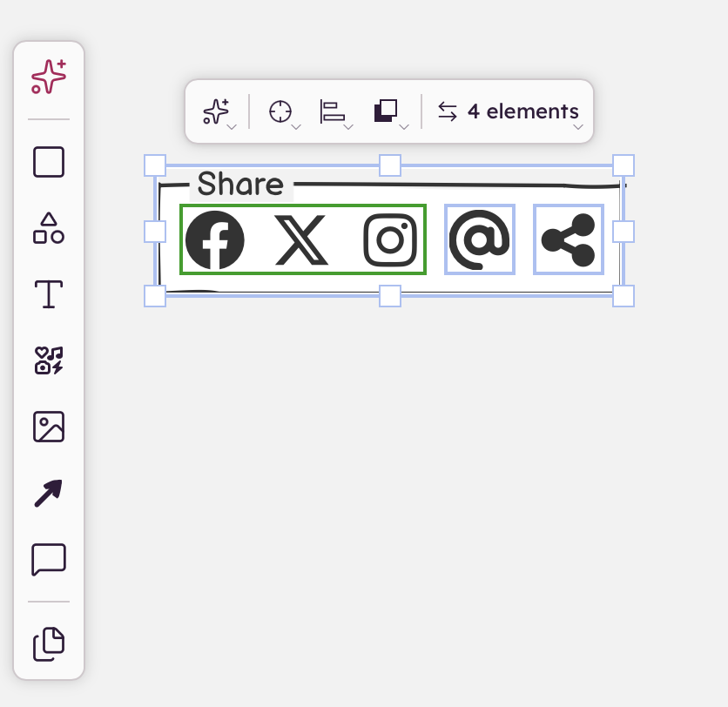Select the @ email icon element

pyautogui.click(x=480, y=239)
